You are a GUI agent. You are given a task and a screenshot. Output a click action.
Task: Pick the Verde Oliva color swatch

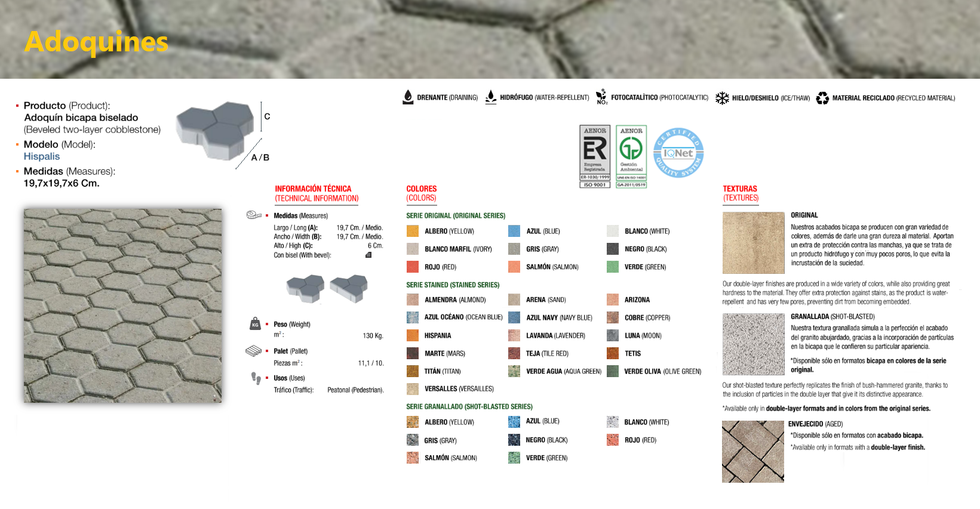613,371
